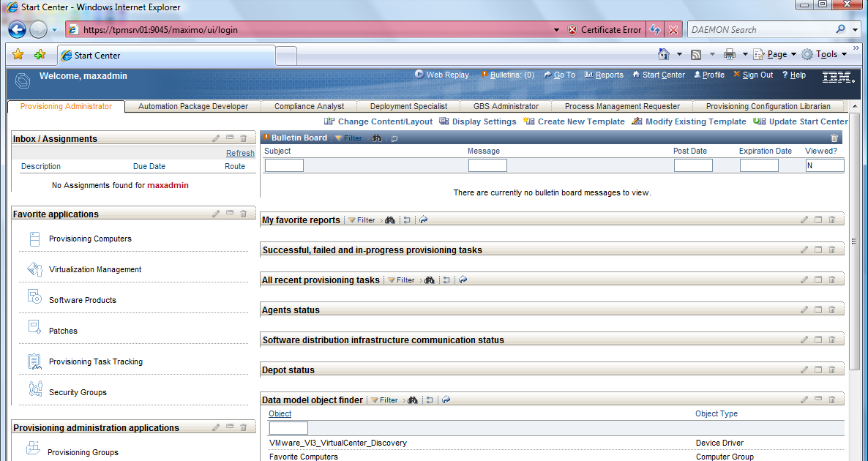Open the GBS Administrator tab
Viewport: 868px width, 461px height.
coord(506,105)
